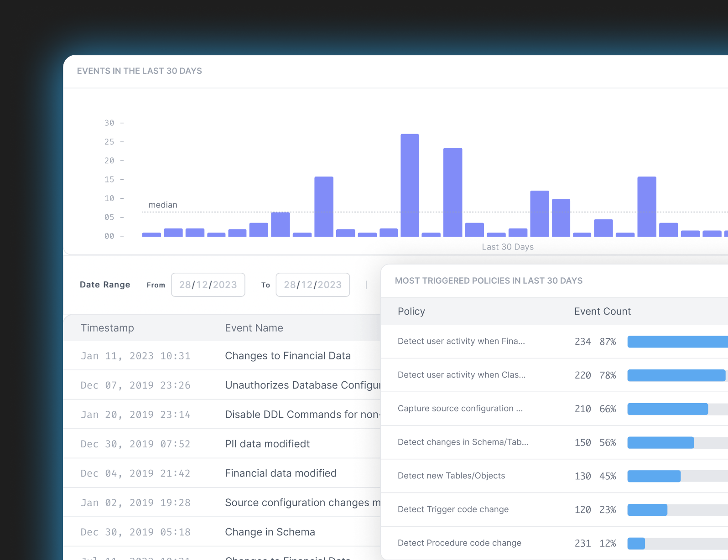Open the Change in Schema event
The height and width of the screenshot is (560, 728).
(x=270, y=532)
